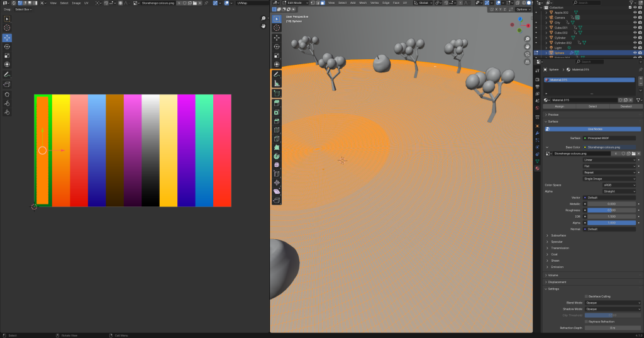Enable the Backface Culling checkbox
Image resolution: width=644 pixels, height=338 pixels.
(587, 296)
